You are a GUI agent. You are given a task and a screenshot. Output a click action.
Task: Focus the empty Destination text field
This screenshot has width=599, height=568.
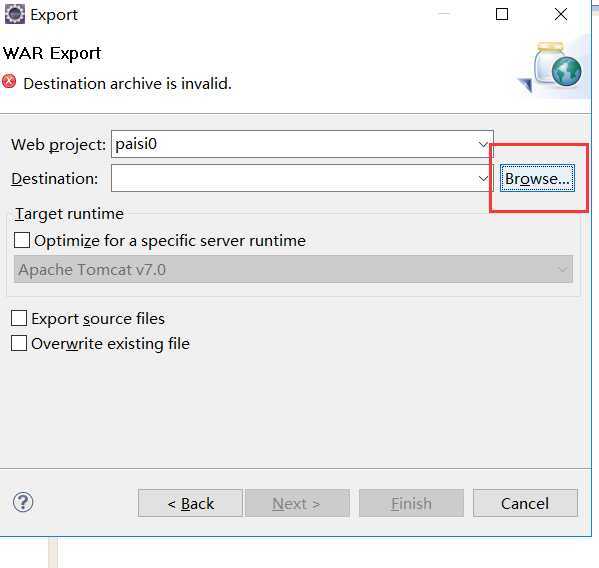[x=294, y=178]
